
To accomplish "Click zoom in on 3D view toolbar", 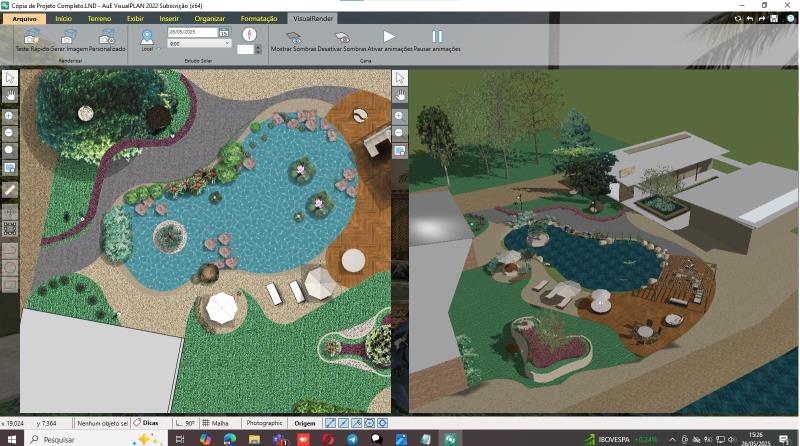I will [x=399, y=115].
